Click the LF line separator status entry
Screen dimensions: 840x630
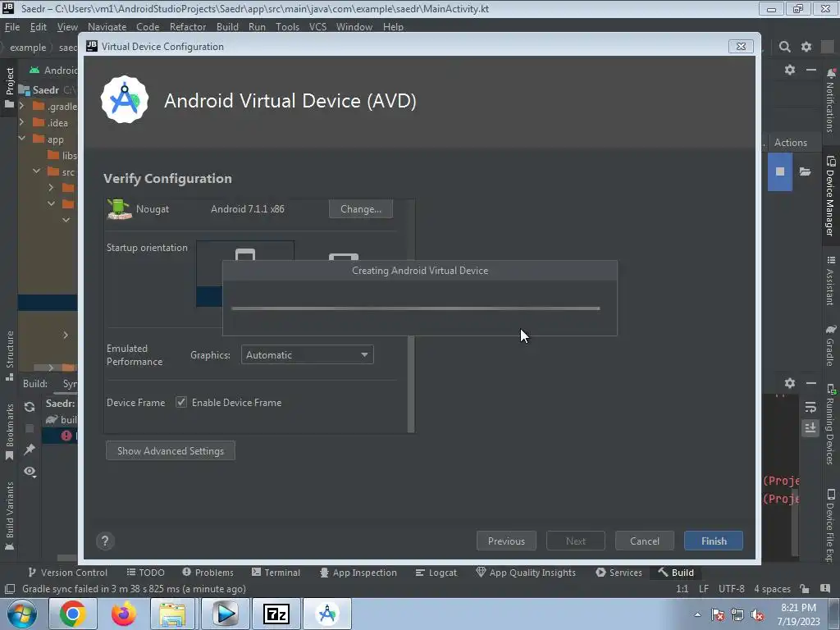click(703, 589)
